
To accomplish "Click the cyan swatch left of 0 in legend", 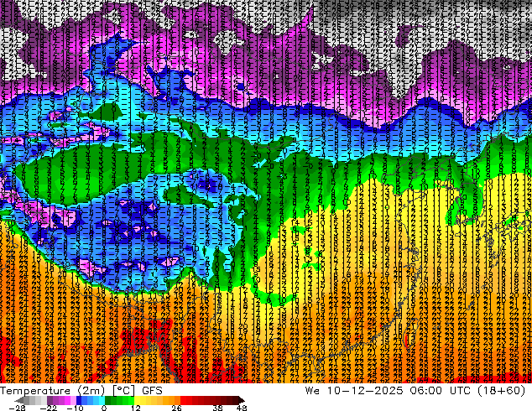I will pos(102,400).
